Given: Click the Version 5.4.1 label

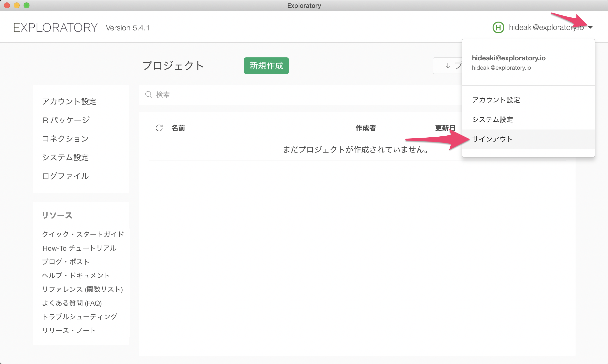Looking at the screenshot, I should [x=127, y=28].
